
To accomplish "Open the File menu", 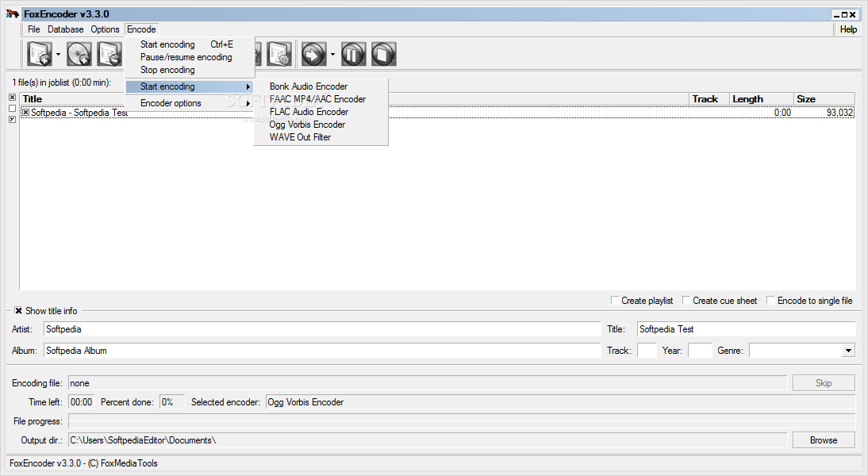I will [x=34, y=29].
